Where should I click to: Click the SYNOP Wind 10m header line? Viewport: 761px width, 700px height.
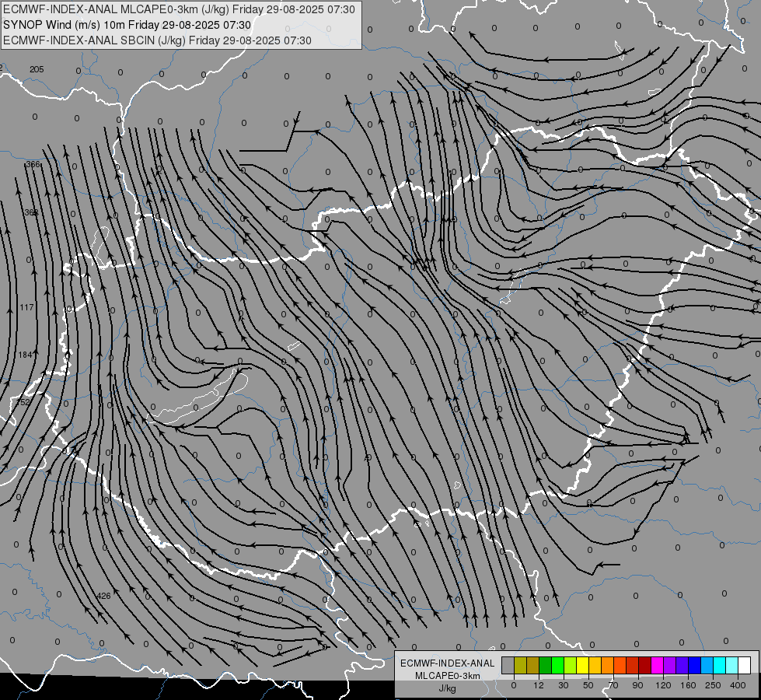point(127,25)
